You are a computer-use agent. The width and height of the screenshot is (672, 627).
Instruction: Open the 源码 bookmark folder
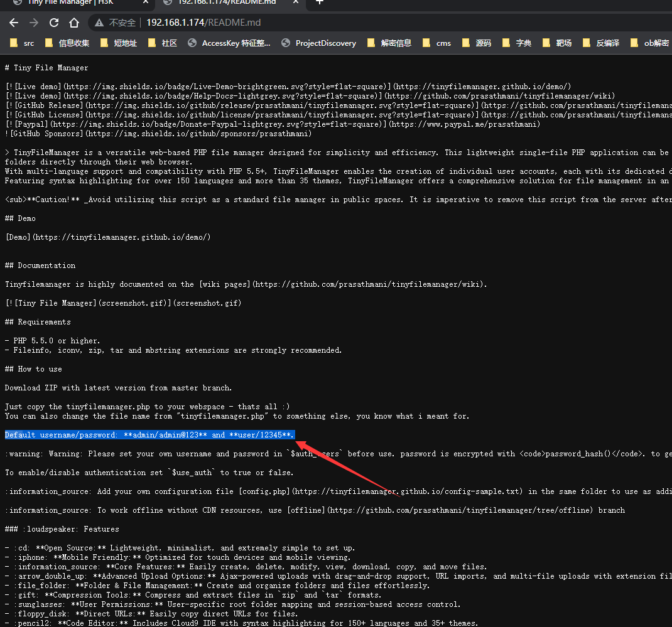click(x=477, y=43)
